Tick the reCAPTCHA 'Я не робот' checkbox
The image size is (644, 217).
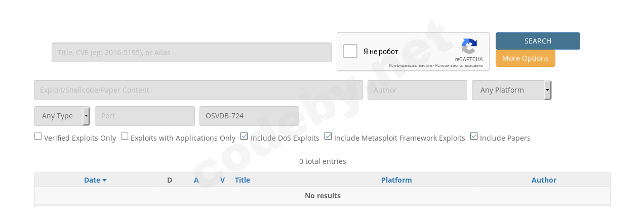pyautogui.click(x=350, y=52)
